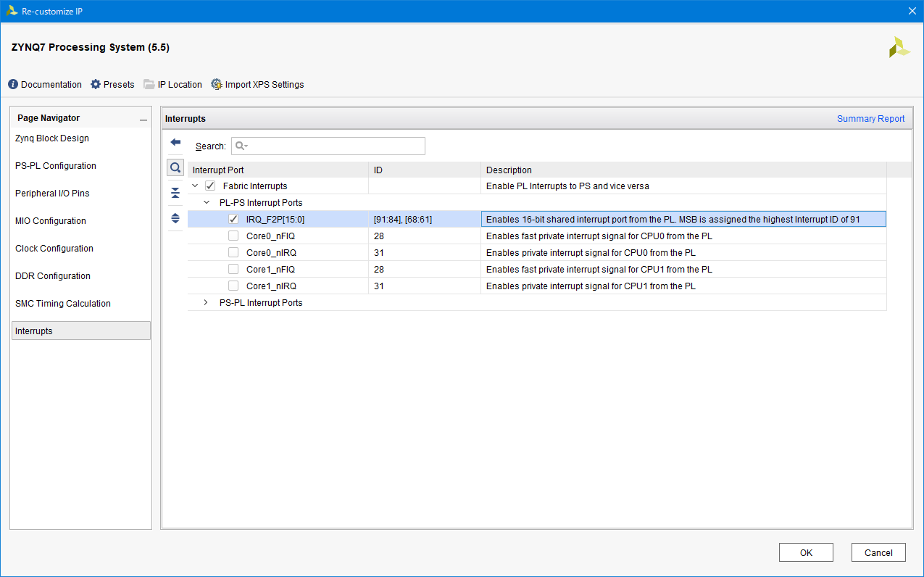The width and height of the screenshot is (924, 577).
Task: Collapse the PL-PS Interrupt Ports node
Action: pyautogui.click(x=206, y=203)
